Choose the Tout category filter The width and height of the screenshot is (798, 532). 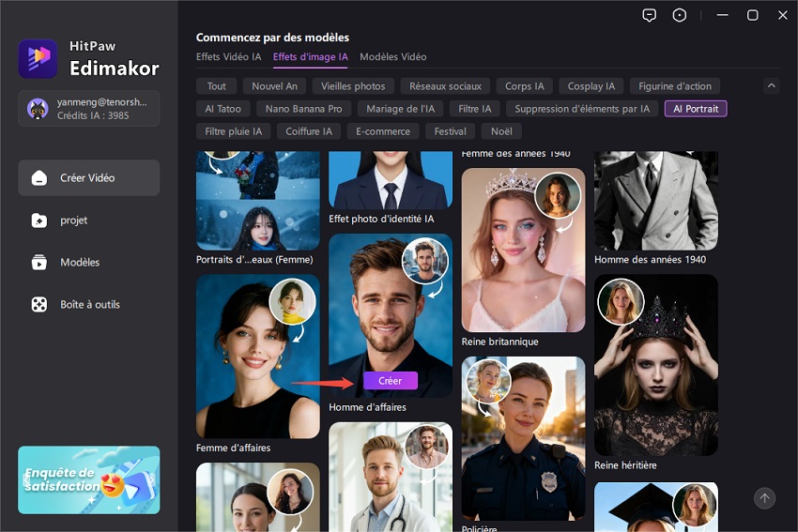(216, 86)
